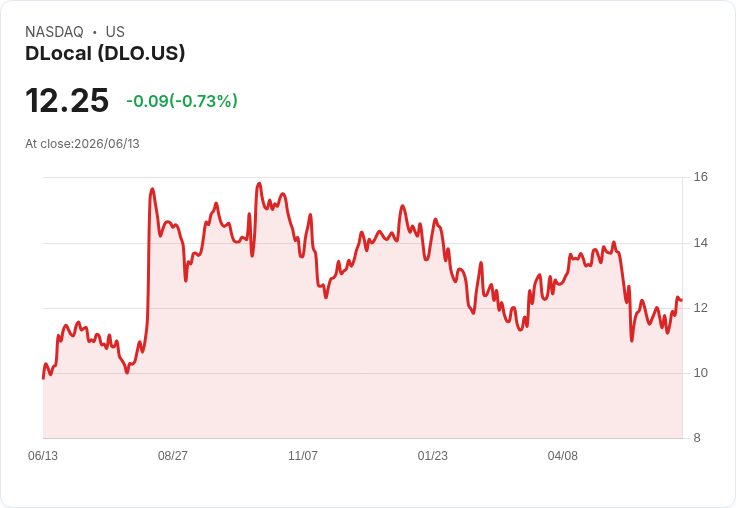The width and height of the screenshot is (736, 508).
Task: Click the -0.09(-0.73%) price change
Action: 182,101
